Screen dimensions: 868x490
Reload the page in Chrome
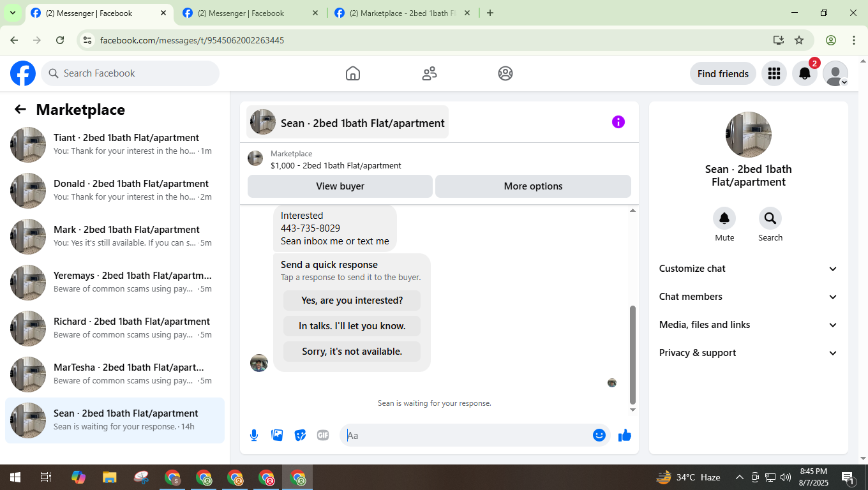click(60, 40)
